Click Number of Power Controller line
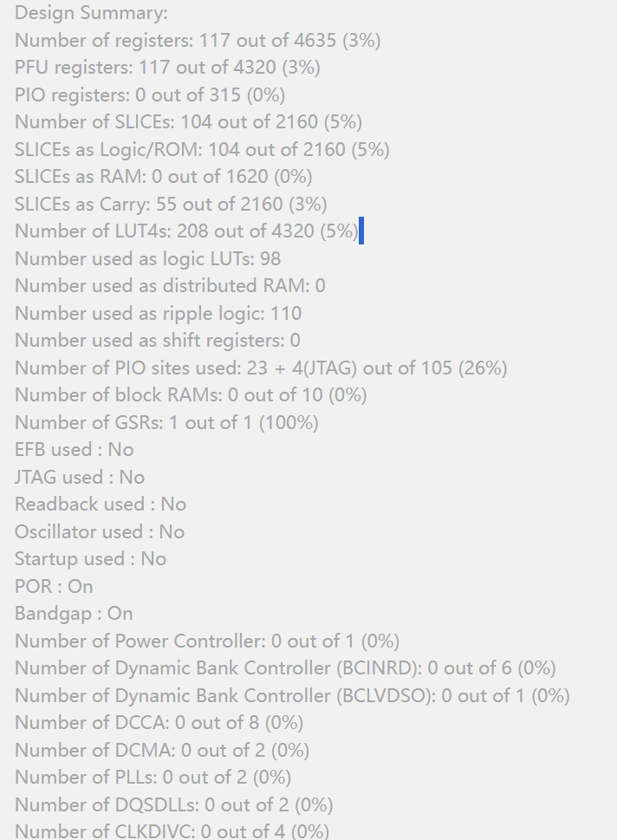Image resolution: width=617 pixels, height=840 pixels. 207,641
